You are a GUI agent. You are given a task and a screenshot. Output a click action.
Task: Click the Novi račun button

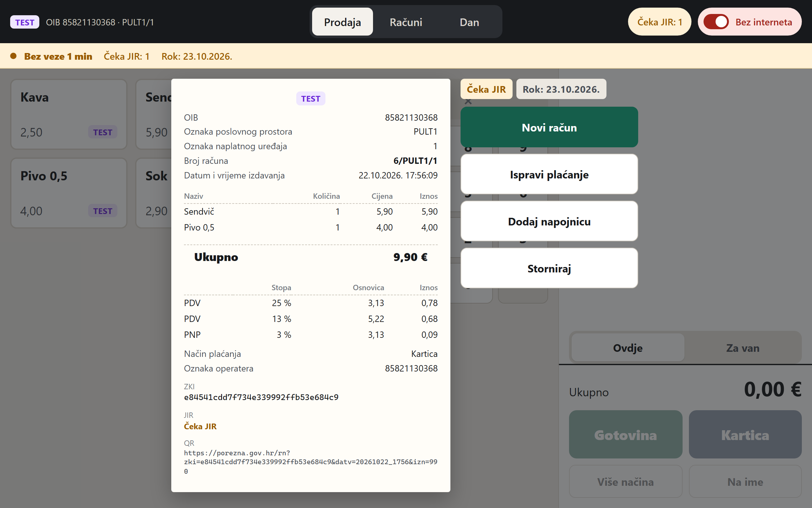pyautogui.click(x=549, y=127)
